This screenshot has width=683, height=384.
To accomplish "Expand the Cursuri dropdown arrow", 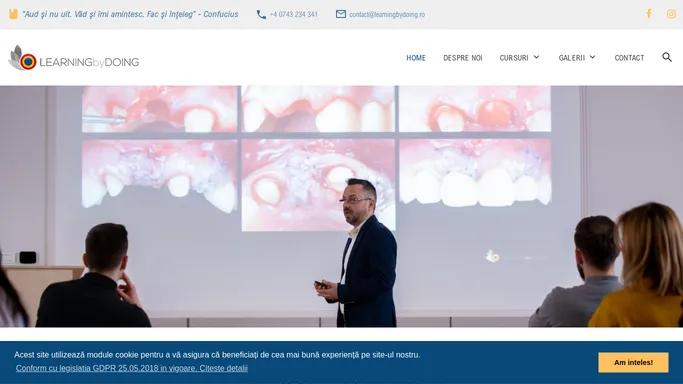I will [x=536, y=57].
